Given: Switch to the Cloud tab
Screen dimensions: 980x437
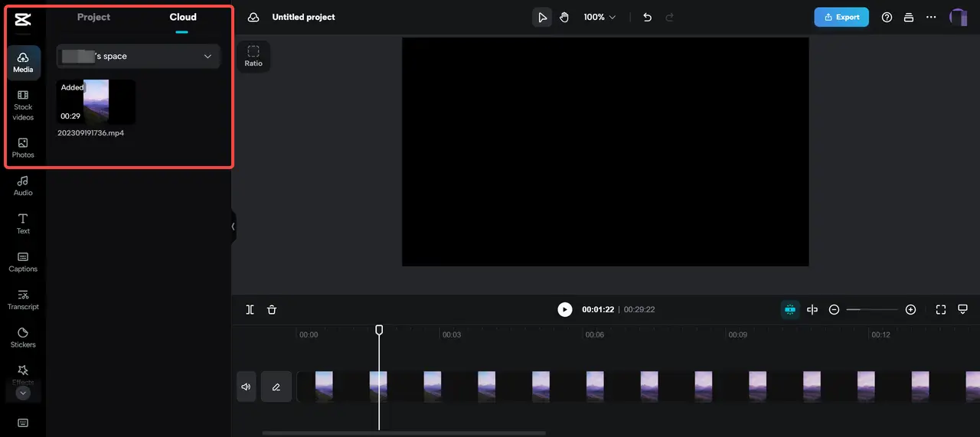Looking at the screenshot, I should point(183,17).
